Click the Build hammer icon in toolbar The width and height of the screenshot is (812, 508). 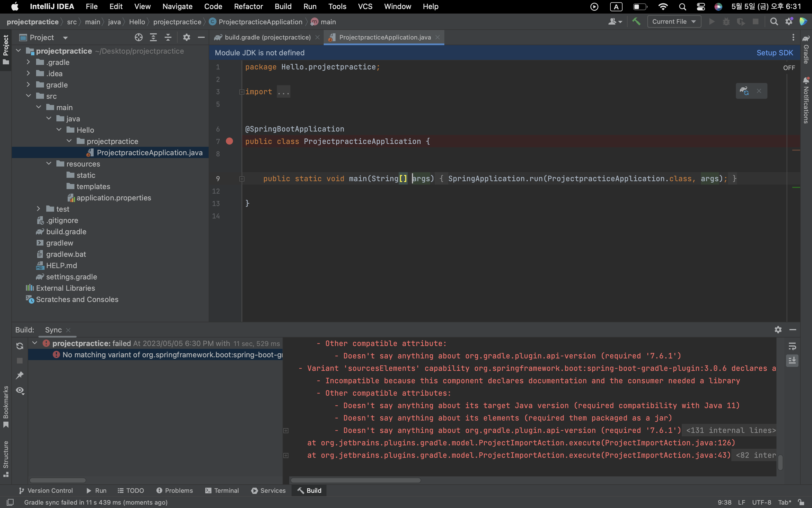pyautogui.click(x=636, y=22)
